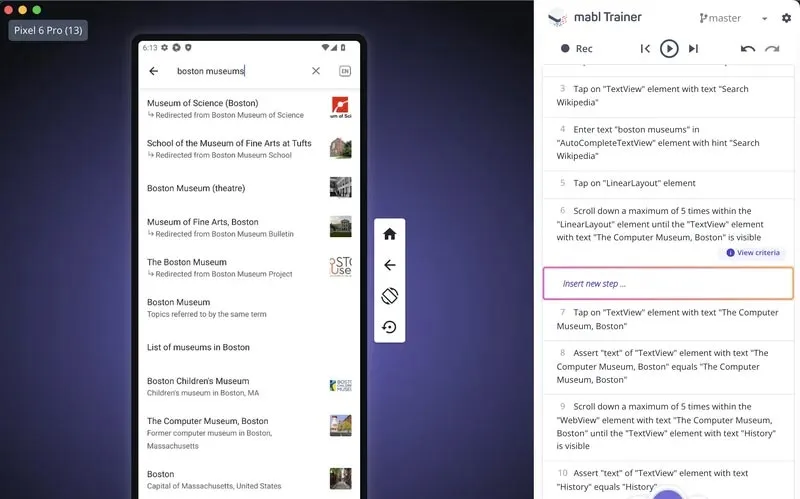Screen dimensions: 800x499
Task: Reset the device app state
Action: [390, 327]
